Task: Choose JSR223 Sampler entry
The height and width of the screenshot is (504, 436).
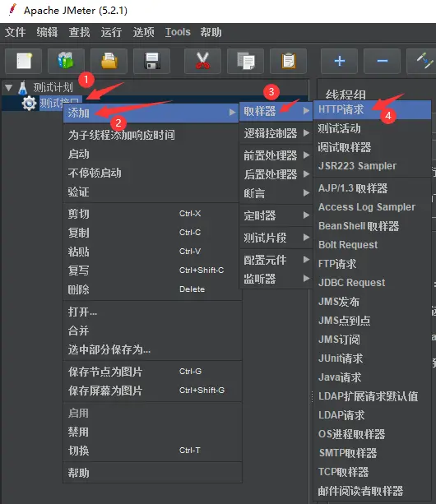Action: (372, 166)
